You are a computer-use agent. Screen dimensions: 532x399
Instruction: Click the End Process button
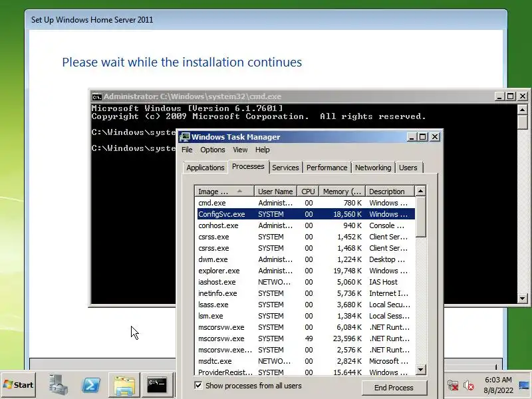[x=394, y=388]
